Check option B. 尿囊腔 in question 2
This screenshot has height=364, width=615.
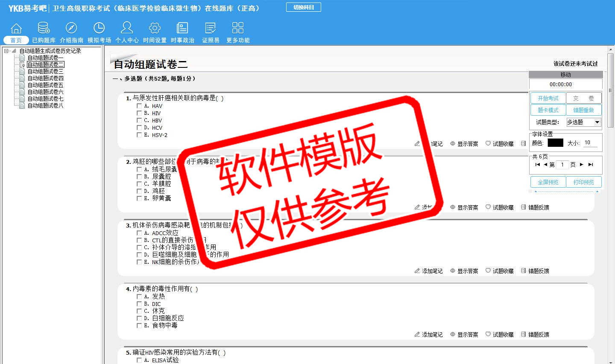139,177
